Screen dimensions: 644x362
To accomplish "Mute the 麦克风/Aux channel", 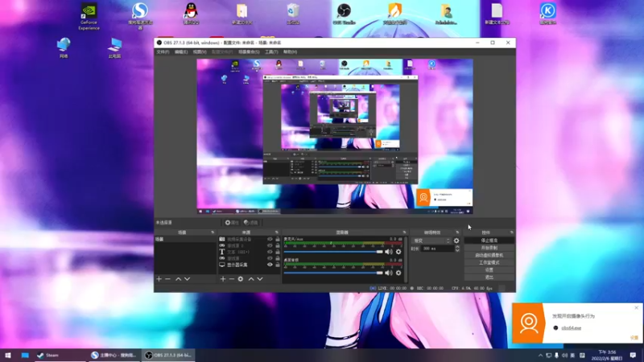I will click(x=389, y=252).
